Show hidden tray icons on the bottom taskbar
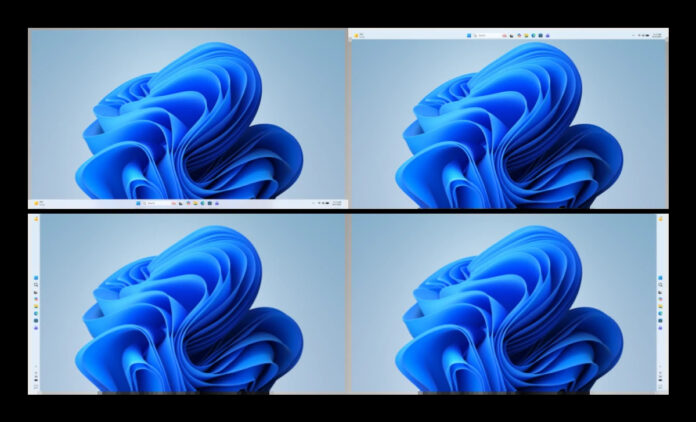The height and width of the screenshot is (422, 696). [313, 203]
